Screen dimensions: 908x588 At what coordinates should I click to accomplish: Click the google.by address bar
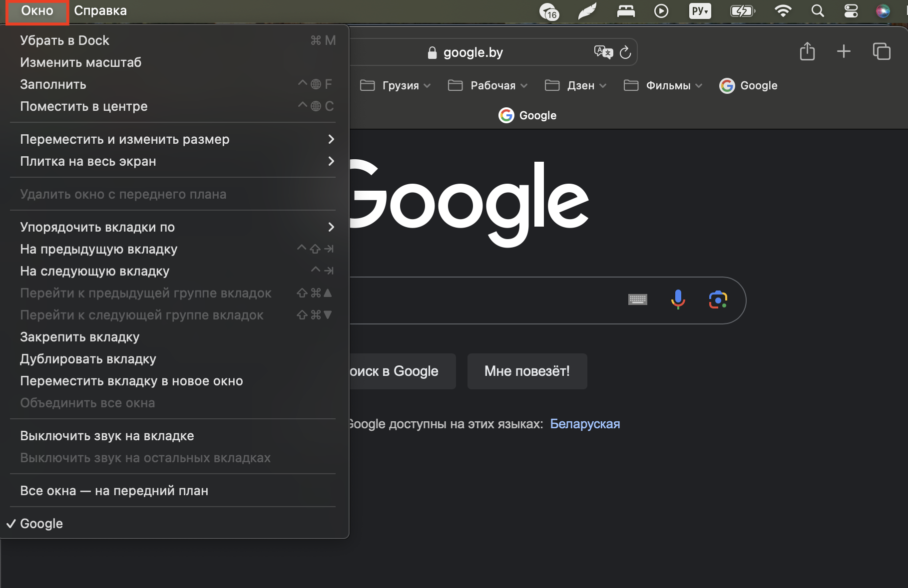pos(472,52)
